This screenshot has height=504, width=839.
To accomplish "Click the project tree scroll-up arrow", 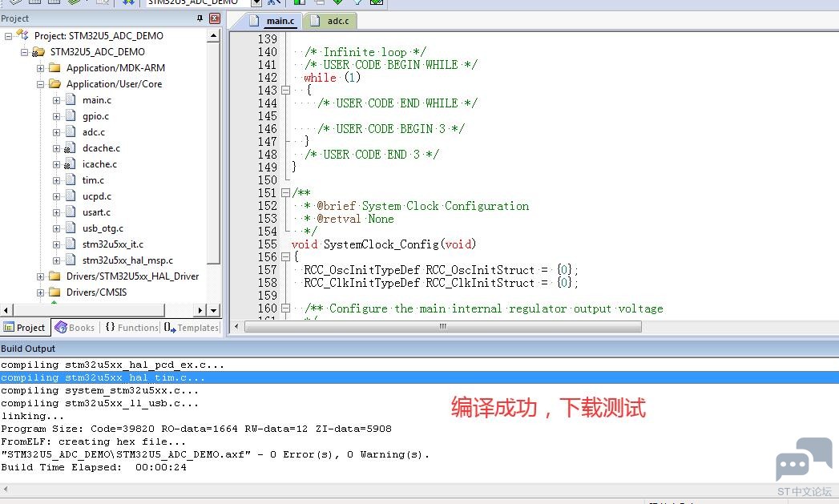I will pyautogui.click(x=213, y=36).
